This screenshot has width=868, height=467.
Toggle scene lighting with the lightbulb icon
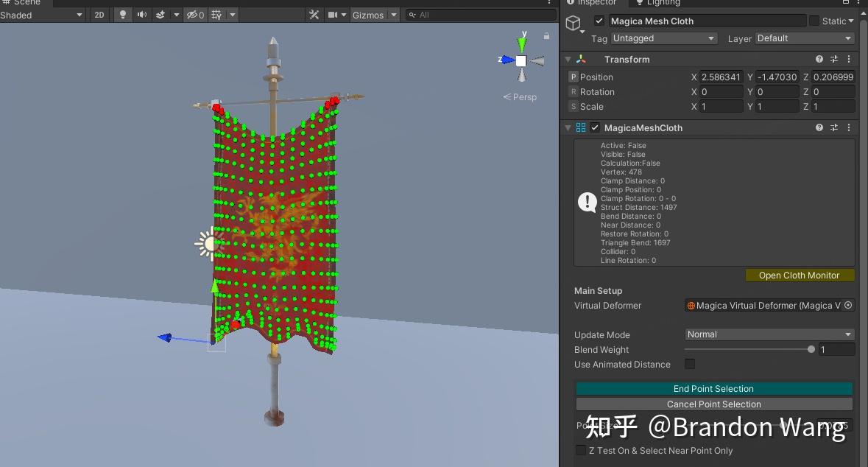point(122,15)
